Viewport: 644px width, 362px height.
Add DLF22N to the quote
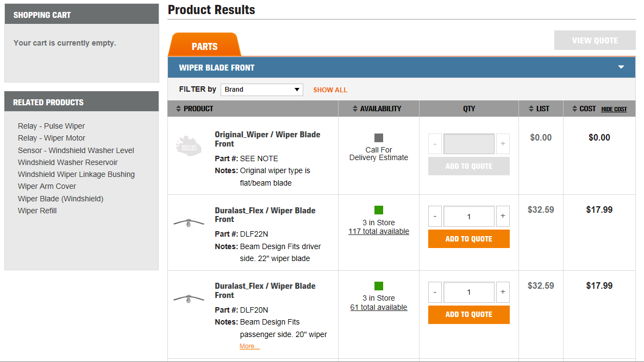(x=468, y=239)
